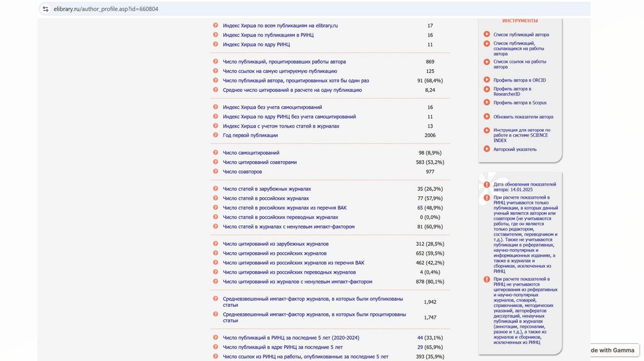Click help icon for Индекс Хирша без учета самоцитирований
The width and height of the screenshot is (644, 361).
pyautogui.click(x=215, y=107)
